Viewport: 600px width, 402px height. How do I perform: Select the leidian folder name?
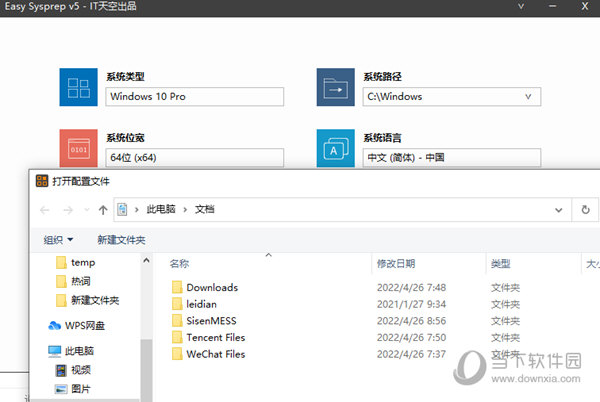(x=201, y=304)
